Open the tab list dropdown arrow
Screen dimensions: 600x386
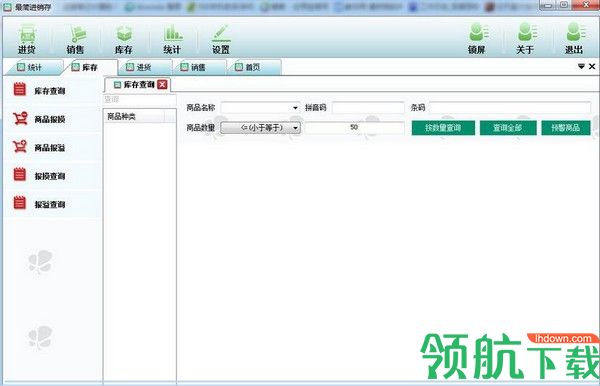click(x=581, y=67)
